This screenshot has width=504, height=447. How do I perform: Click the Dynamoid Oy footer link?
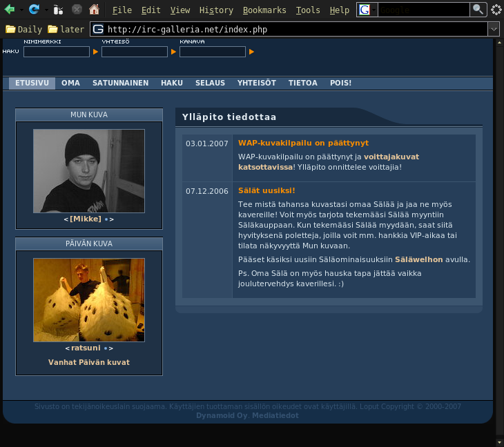pyautogui.click(x=222, y=415)
